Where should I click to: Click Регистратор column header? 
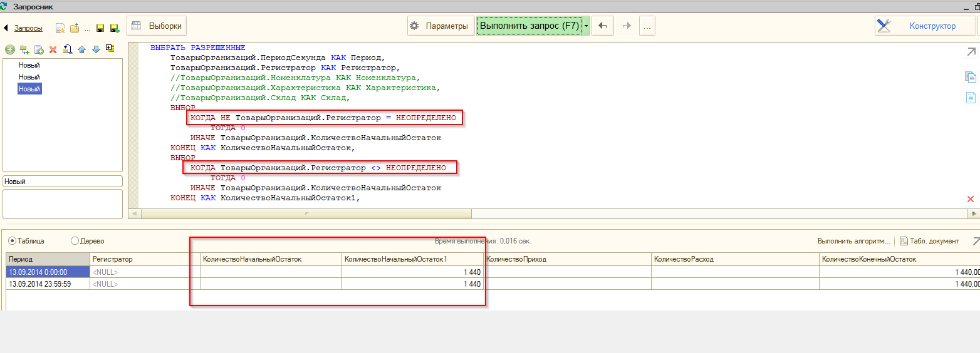[145, 259]
